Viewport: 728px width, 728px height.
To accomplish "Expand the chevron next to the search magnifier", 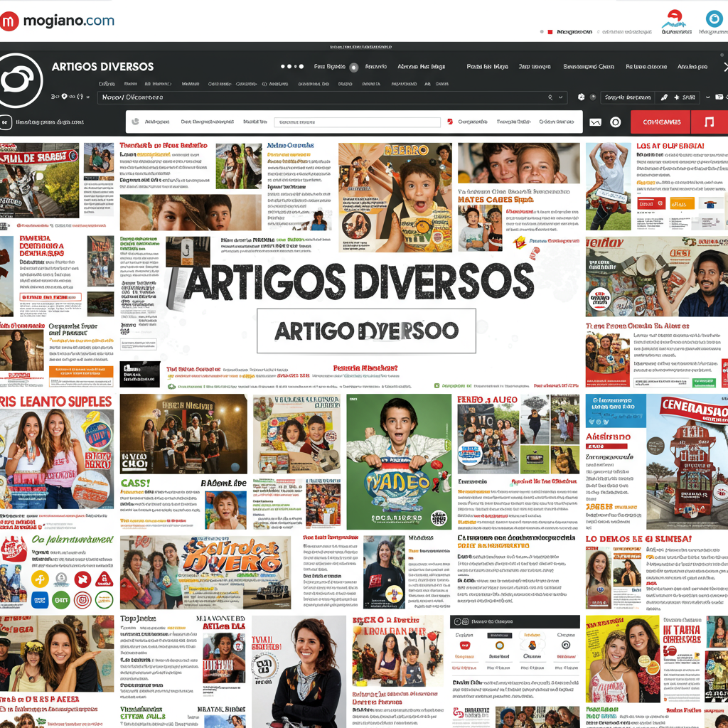I will (x=561, y=97).
